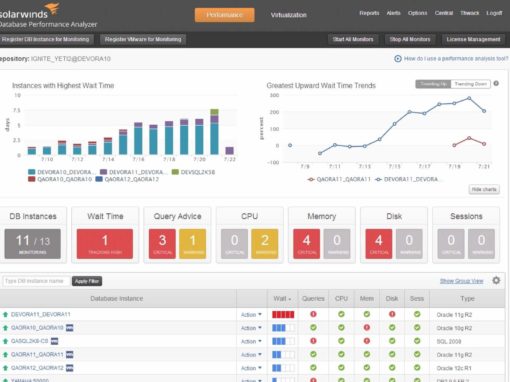This screenshot has width=510, height=382.
Task: Toggle the QAORA12_QAORA12 blue legend swatch
Action: click(x=99, y=179)
